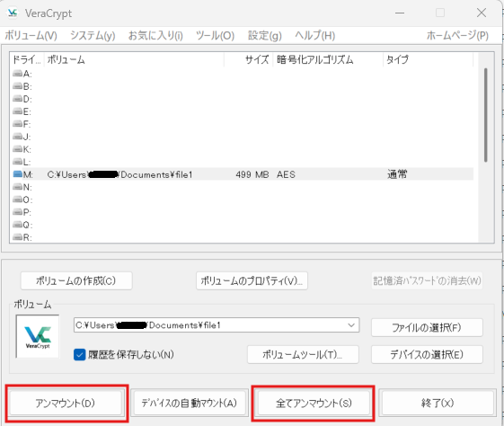
Task: Select drive Q: icon in list
Action: [18, 225]
